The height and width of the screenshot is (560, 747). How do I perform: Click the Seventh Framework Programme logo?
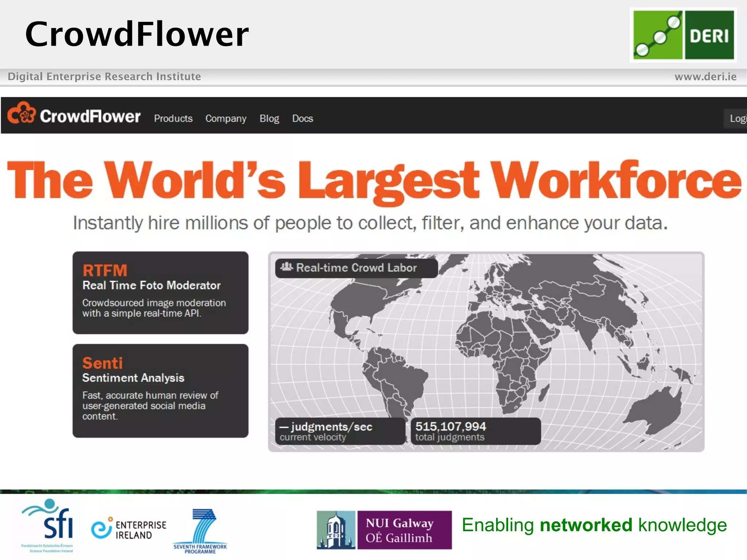200,532
